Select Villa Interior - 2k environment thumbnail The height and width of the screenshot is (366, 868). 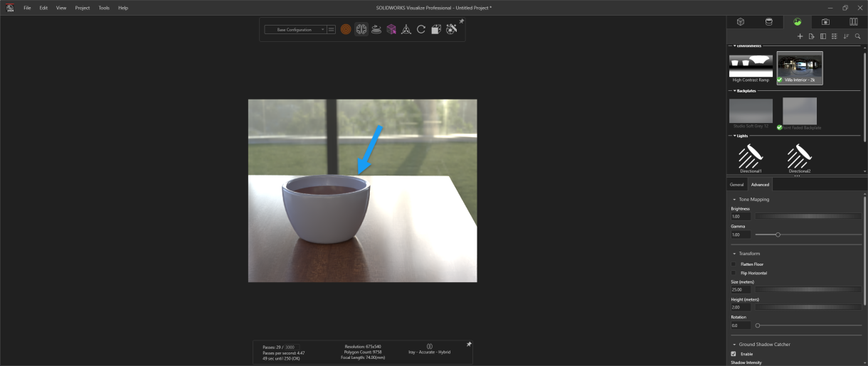point(800,68)
